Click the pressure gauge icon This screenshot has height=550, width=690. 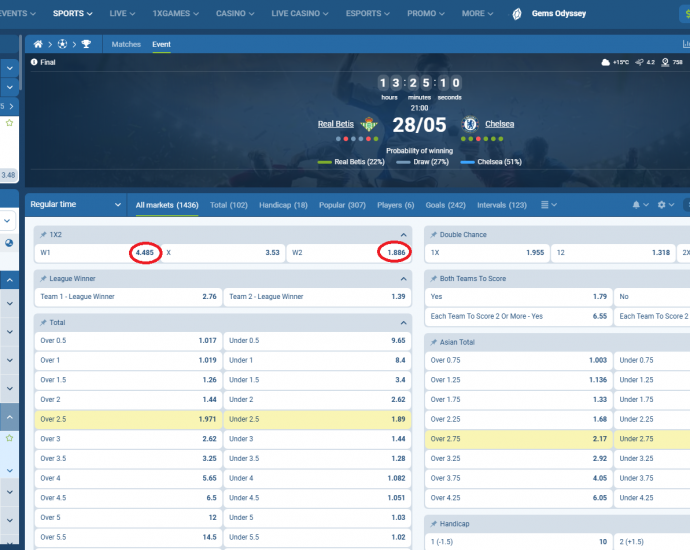tap(665, 62)
